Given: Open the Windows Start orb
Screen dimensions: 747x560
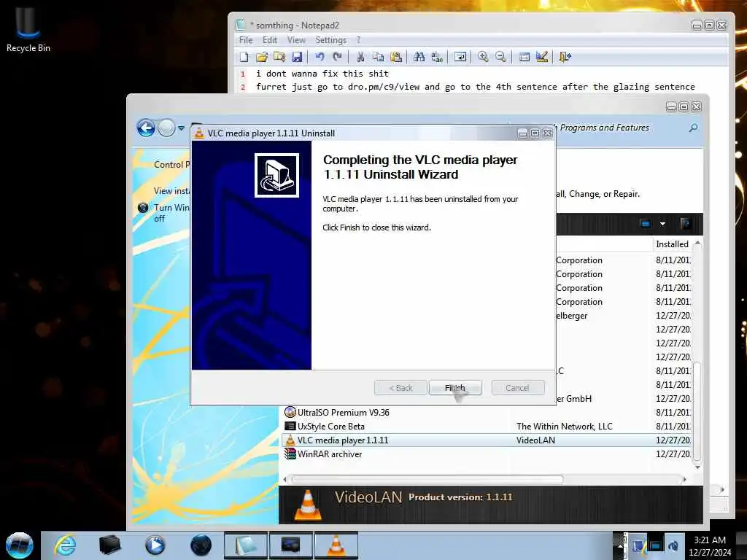Looking at the screenshot, I should [x=20, y=545].
